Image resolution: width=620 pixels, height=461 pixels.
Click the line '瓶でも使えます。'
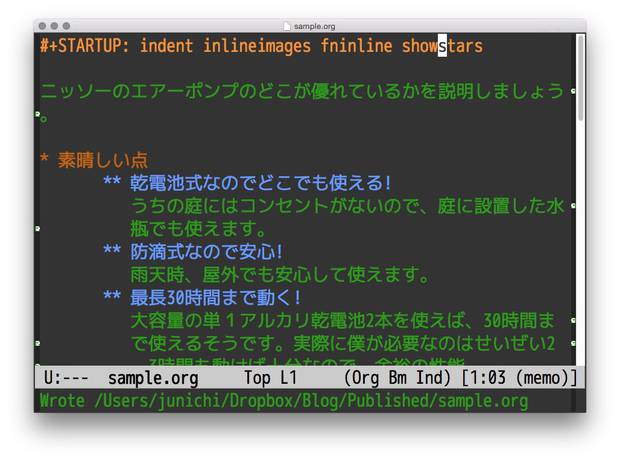198,229
